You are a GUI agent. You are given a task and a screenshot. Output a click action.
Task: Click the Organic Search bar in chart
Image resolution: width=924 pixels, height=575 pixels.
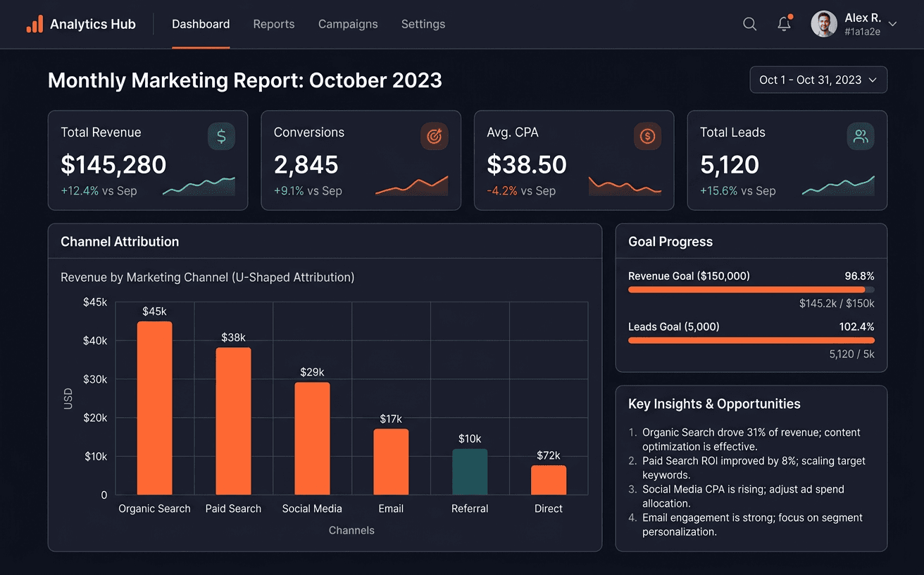[154, 408]
